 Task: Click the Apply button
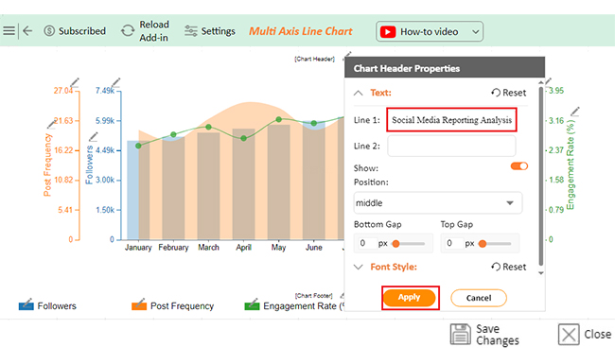point(409,298)
